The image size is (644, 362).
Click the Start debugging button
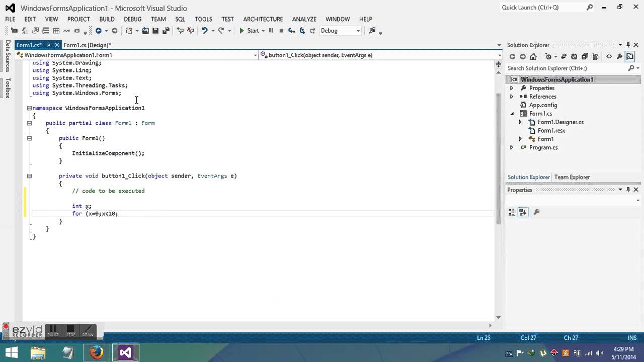coord(250,31)
